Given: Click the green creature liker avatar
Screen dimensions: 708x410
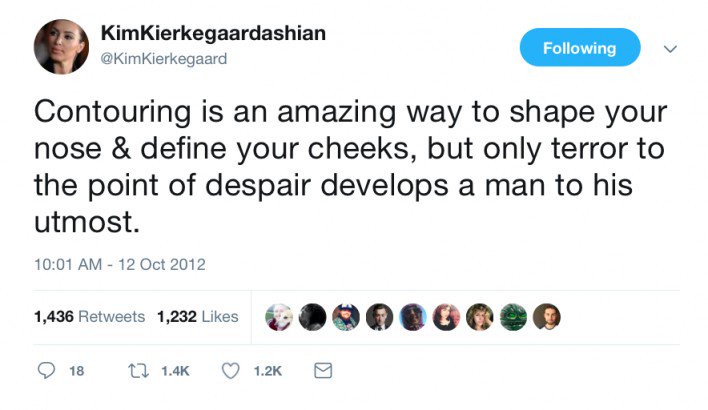Looking at the screenshot, I should pos(513,317).
